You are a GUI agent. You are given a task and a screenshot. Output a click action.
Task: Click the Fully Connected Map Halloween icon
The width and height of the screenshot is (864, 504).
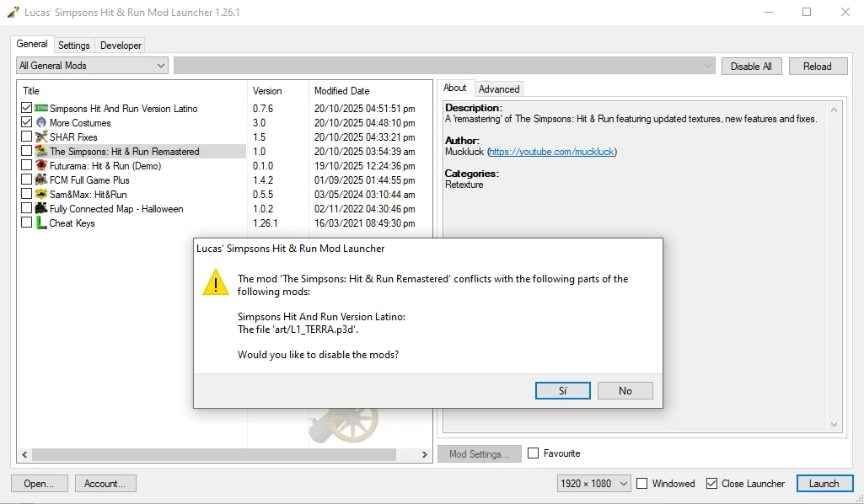(41, 209)
